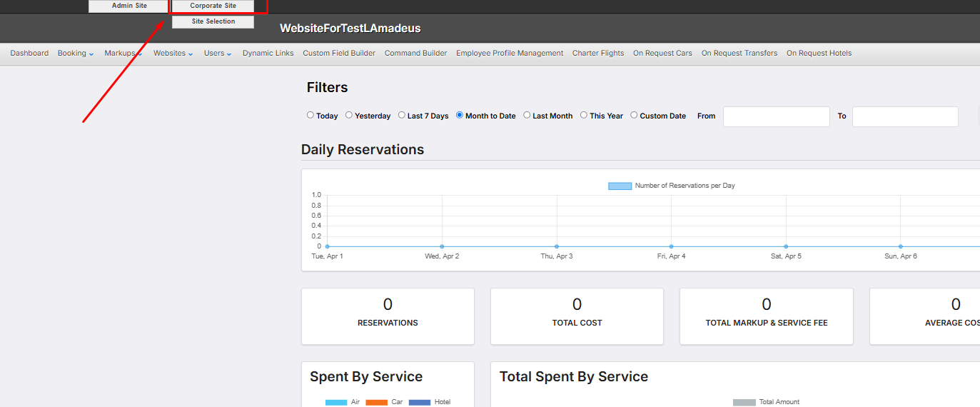Viewport: 980px width, 407px height.
Task: Open Custom Field Builder
Action: click(x=339, y=53)
